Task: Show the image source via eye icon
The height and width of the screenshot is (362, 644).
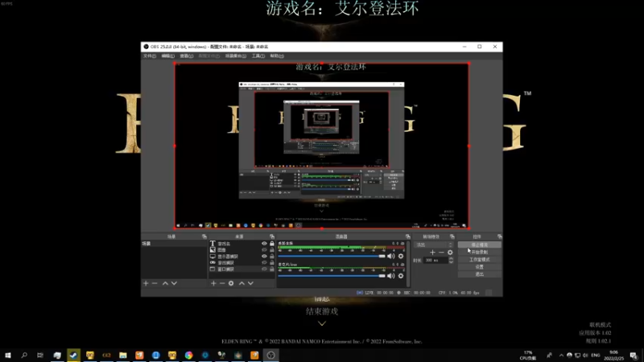Action: tap(264, 250)
